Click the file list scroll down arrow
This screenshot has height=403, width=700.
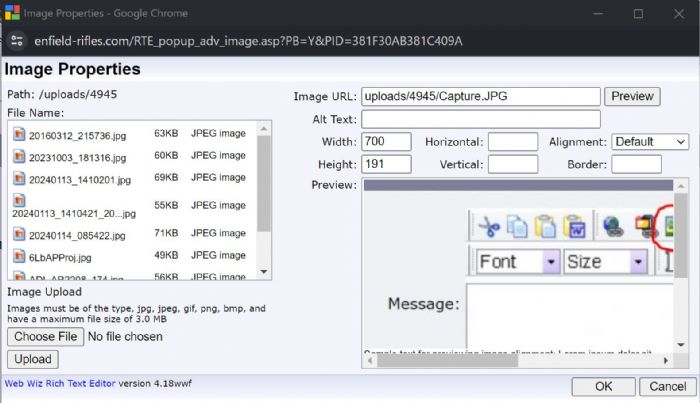click(x=264, y=271)
